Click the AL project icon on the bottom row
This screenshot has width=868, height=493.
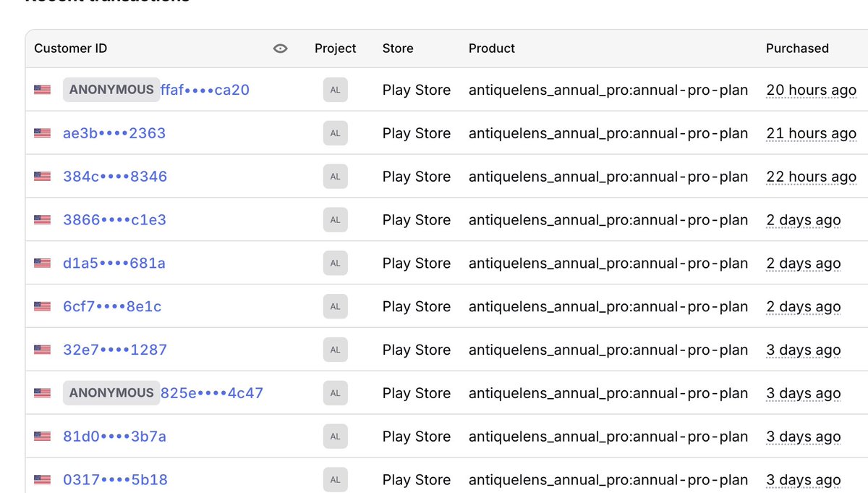[x=335, y=479]
